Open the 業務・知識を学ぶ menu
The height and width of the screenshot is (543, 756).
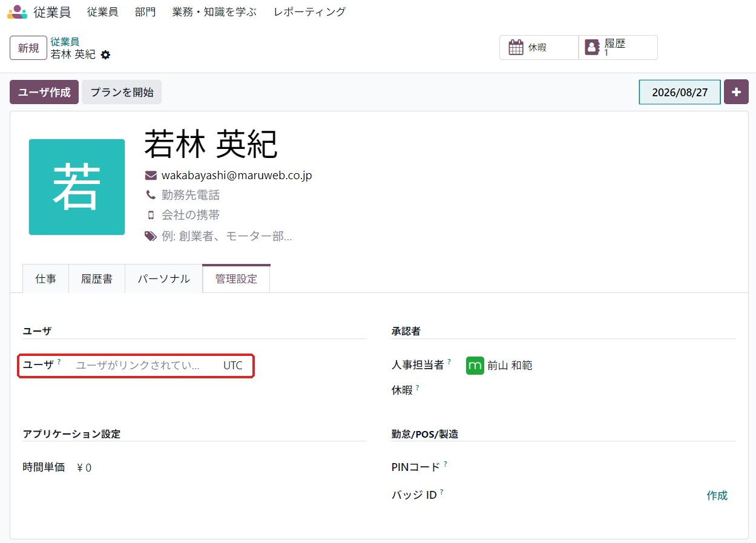[x=214, y=12]
